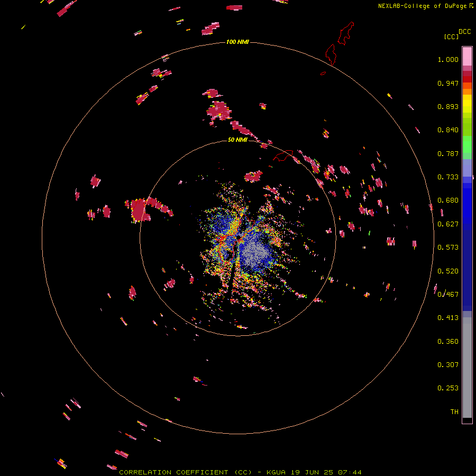The width and height of the screenshot is (476, 476).
Task: Click the 0.733 scale value
Action: 448,177
